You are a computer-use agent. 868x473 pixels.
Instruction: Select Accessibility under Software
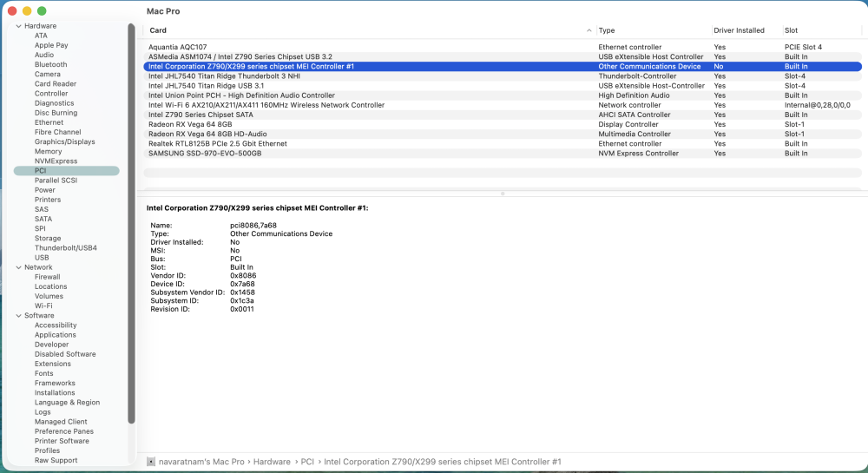point(56,325)
